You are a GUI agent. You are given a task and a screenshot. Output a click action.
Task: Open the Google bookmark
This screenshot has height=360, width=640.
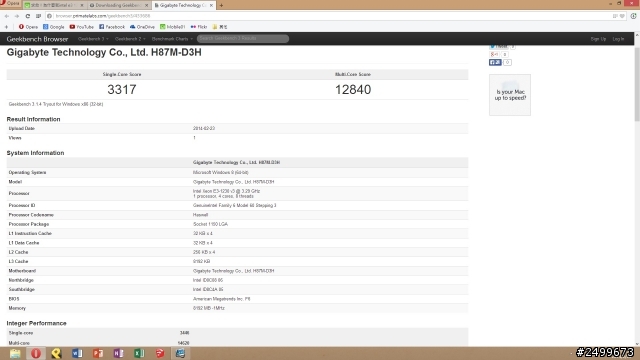(53, 27)
